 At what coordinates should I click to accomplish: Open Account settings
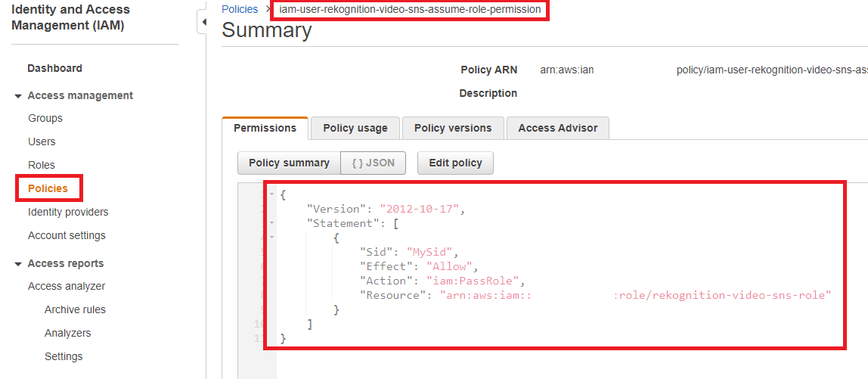click(x=67, y=235)
